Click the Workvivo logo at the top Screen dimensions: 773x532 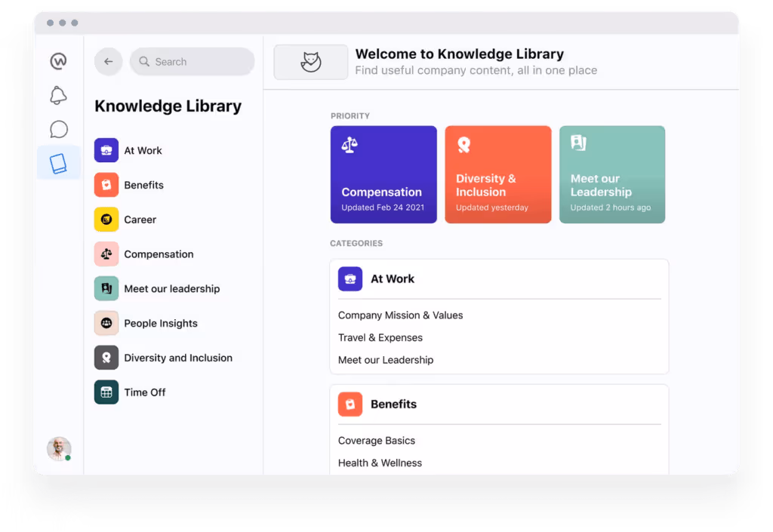(58, 61)
